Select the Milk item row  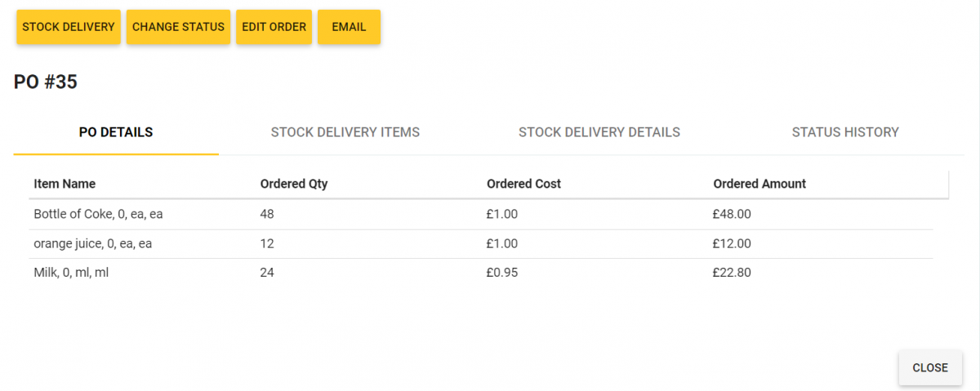click(71, 273)
